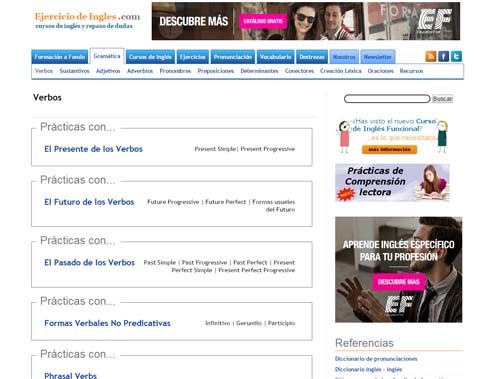This screenshot has width=500, height=379.
Task: Open the Formación a Fondo tab
Action: [60, 57]
